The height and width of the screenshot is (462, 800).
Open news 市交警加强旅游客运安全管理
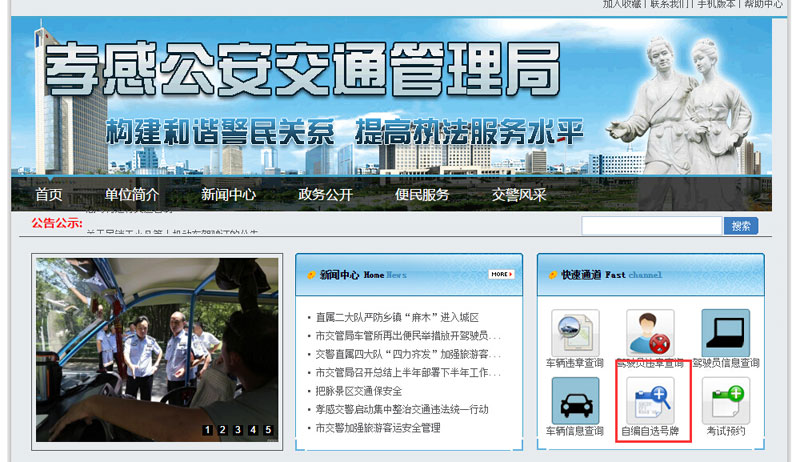pos(378,427)
